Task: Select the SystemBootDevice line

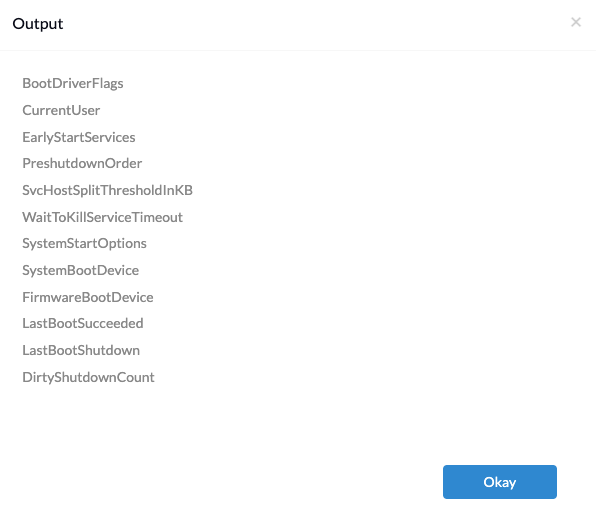Action: [x=81, y=270]
